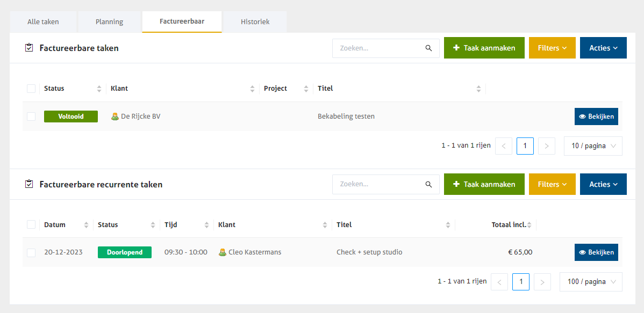Viewport: 644px width, 313px height.
Task: Click the search magnifier in recurrente taken section
Action: pyautogui.click(x=428, y=184)
